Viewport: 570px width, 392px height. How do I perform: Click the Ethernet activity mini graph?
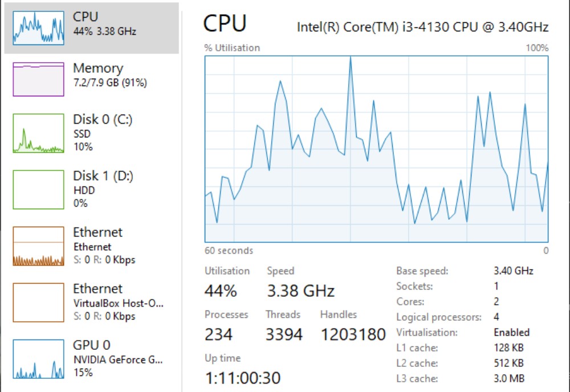(x=37, y=246)
